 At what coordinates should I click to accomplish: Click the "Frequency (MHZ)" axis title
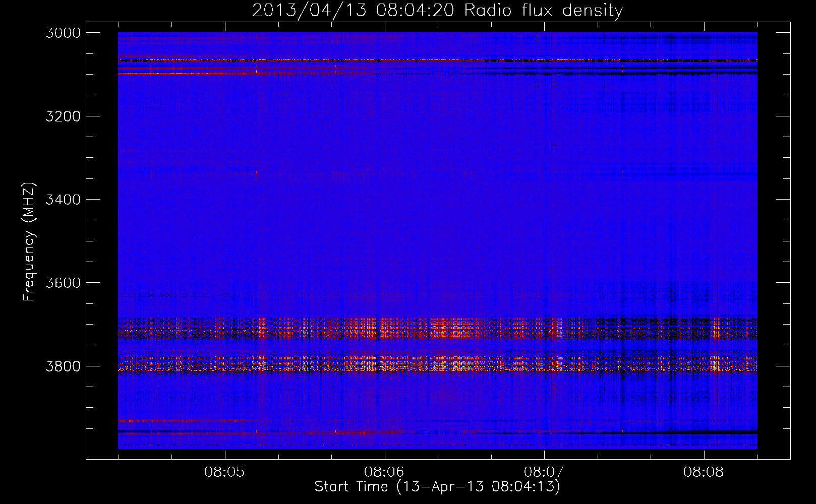click(29, 242)
